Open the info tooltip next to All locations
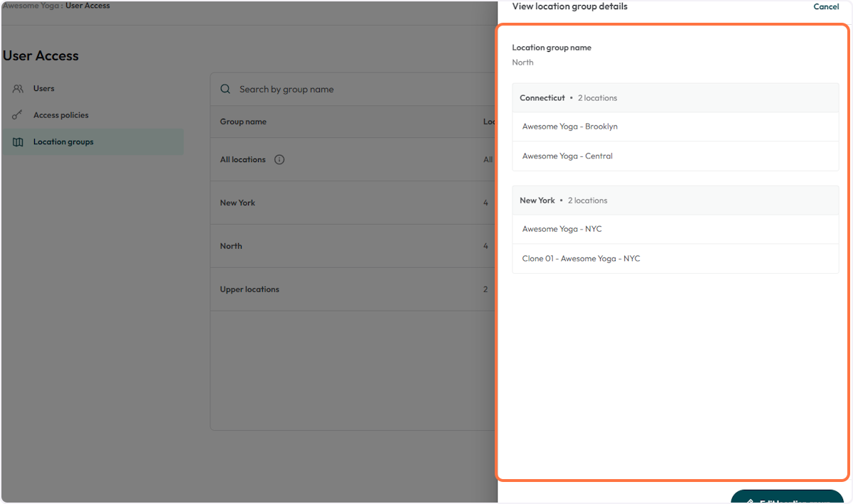 [279, 159]
